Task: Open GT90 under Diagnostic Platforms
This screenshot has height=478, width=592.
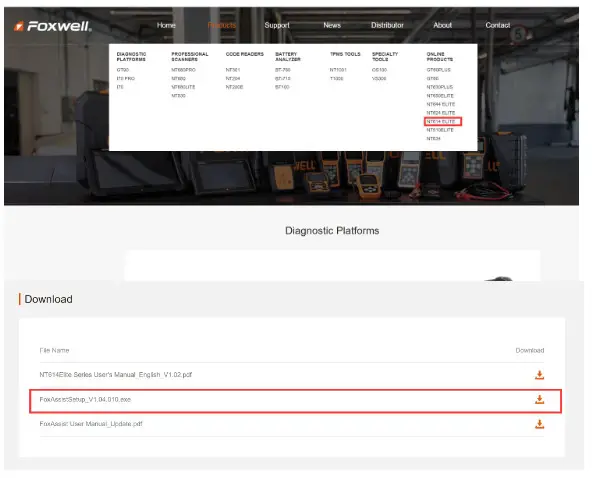Action: tap(123, 70)
